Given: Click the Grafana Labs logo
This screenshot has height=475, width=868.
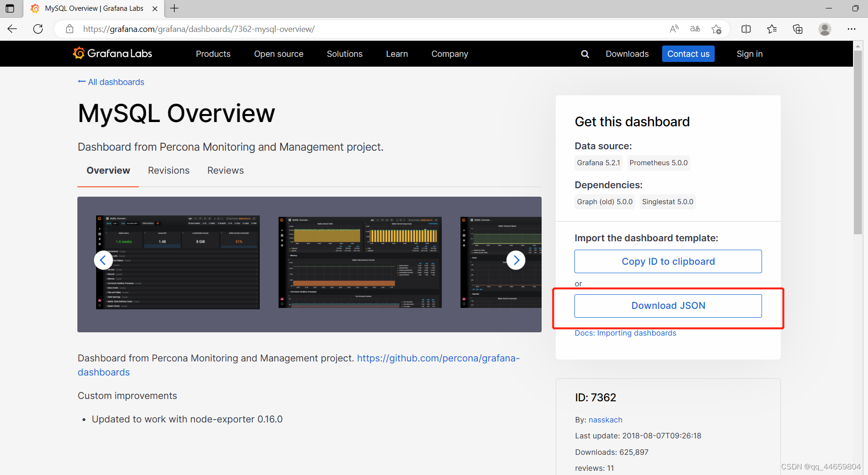Looking at the screenshot, I should pyautogui.click(x=113, y=54).
